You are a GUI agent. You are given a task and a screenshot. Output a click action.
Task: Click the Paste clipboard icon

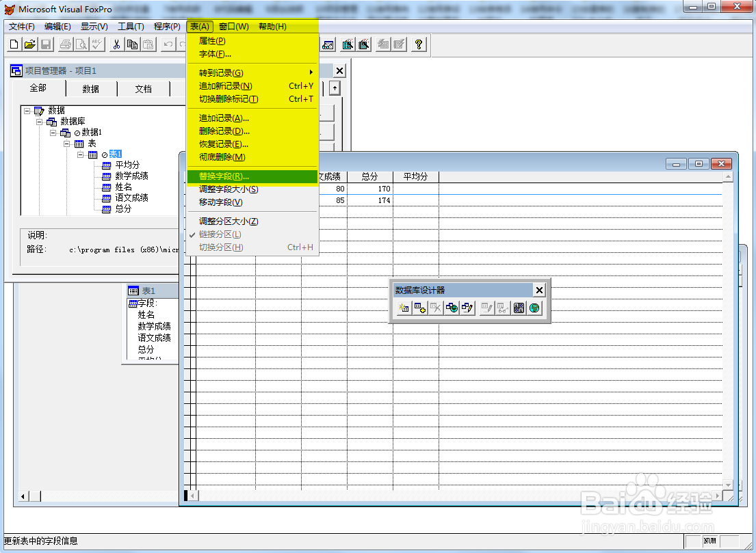pos(148,44)
